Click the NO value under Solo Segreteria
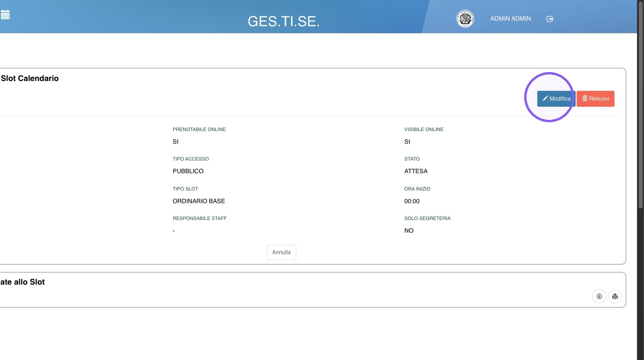 point(409,231)
